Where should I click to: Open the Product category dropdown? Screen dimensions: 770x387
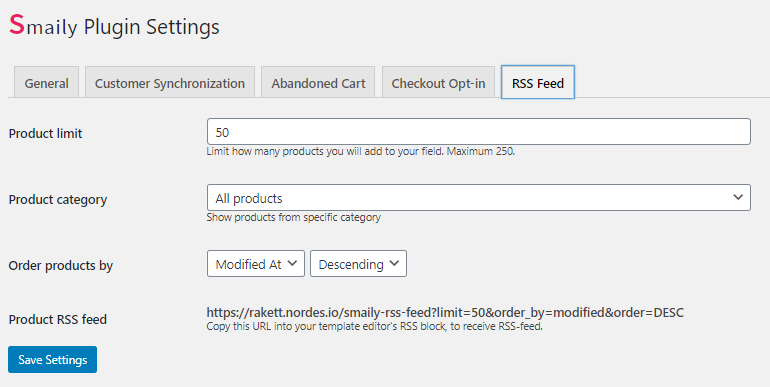(479, 197)
